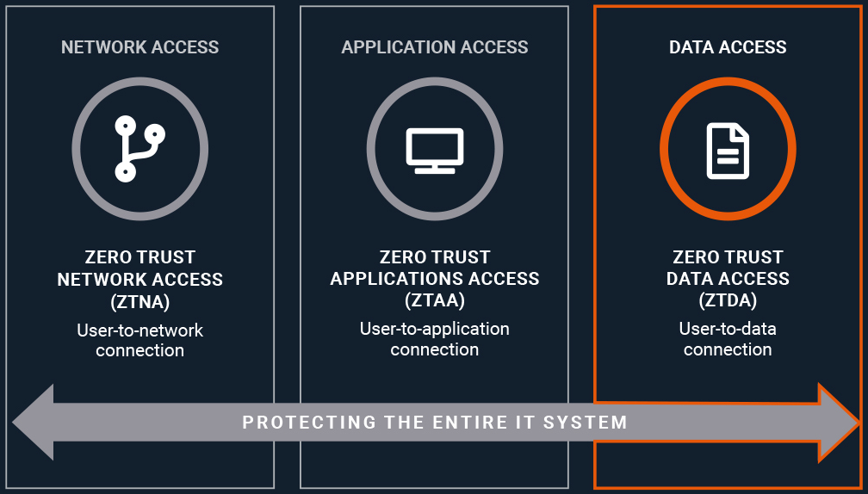
Task: Click the document file icon
Action: pos(728,151)
